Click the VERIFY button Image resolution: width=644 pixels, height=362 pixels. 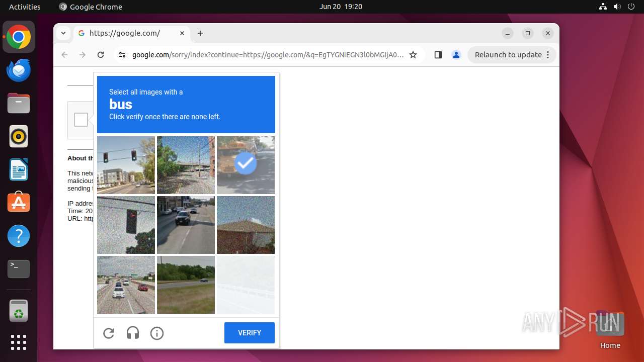250,333
